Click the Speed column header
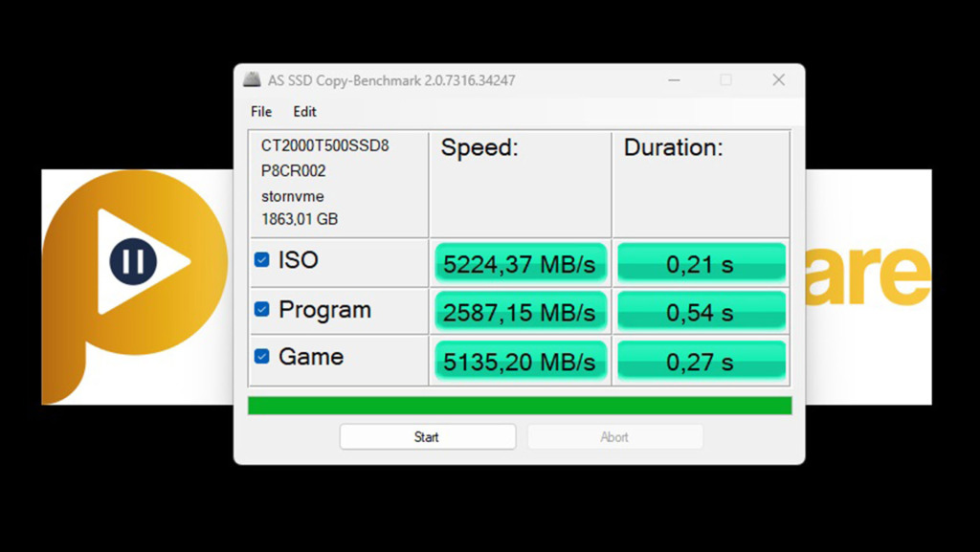 [479, 147]
